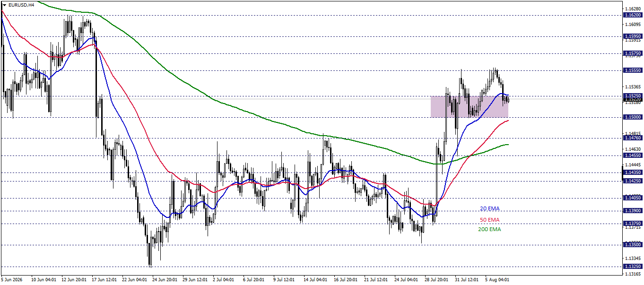Select the purple shaded rectangle zone
This screenshot has height=285, width=644.
click(470, 106)
